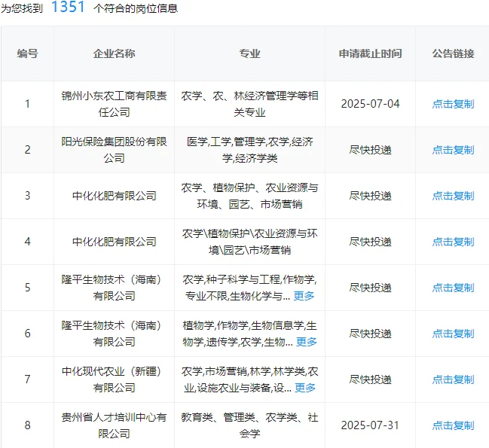Click 尽快投递 in row 7
The width and height of the screenshot is (489, 448).
click(x=370, y=379)
